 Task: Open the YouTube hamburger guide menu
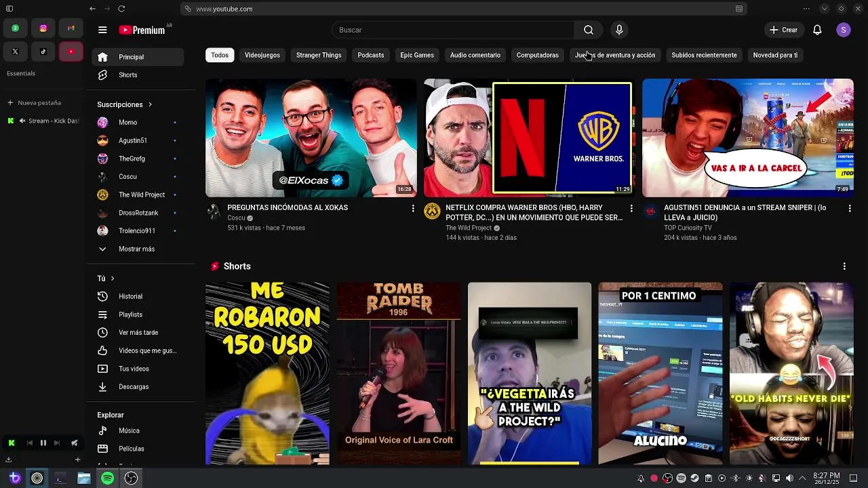click(x=102, y=30)
